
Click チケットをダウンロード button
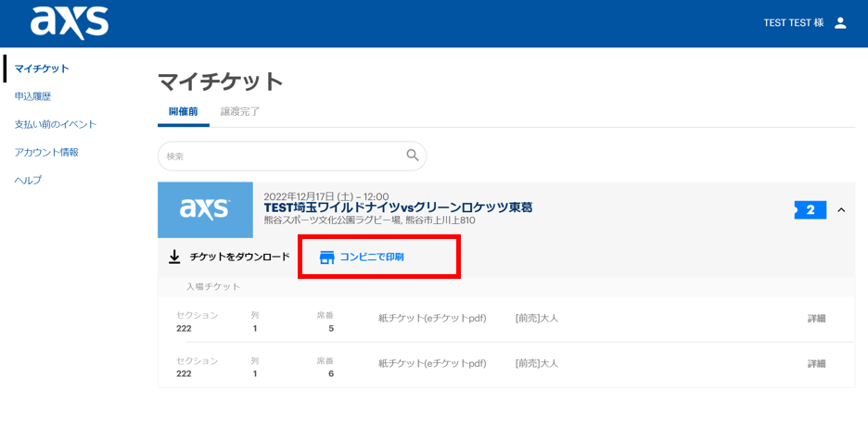(x=239, y=257)
